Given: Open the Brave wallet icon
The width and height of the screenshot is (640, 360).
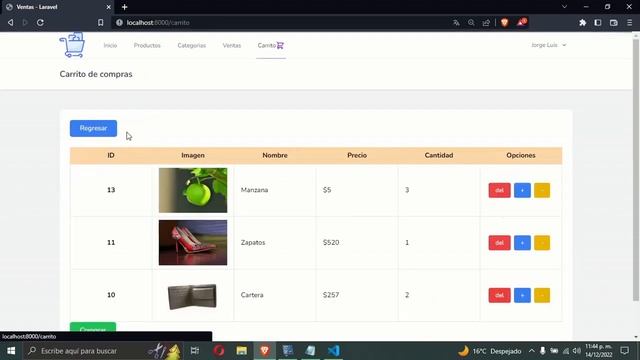Looking at the screenshot, I should click(x=613, y=23).
